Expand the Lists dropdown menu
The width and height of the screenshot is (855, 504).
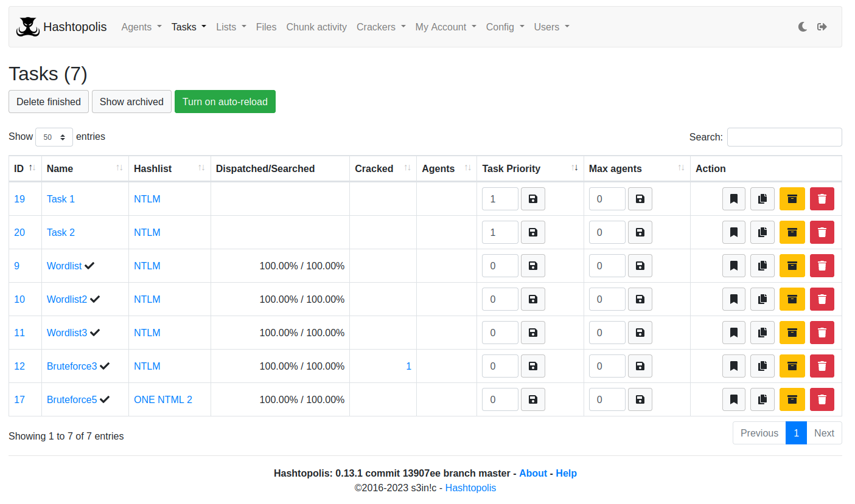231,27
